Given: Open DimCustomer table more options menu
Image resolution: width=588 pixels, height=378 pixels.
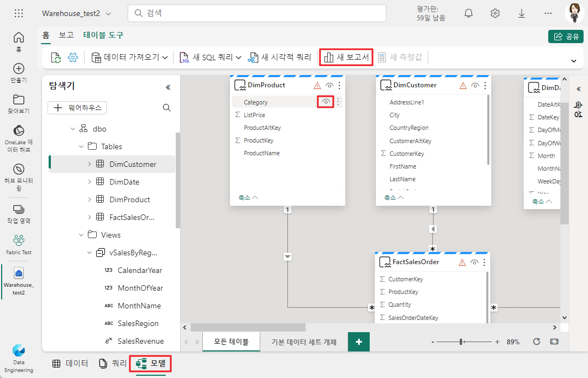Looking at the screenshot, I should pyautogui.click(x=485, y=86).
